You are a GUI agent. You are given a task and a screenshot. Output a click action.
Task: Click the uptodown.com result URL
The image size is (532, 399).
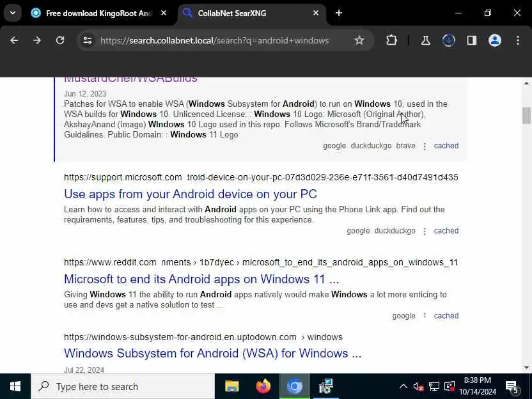pos(203,337)
